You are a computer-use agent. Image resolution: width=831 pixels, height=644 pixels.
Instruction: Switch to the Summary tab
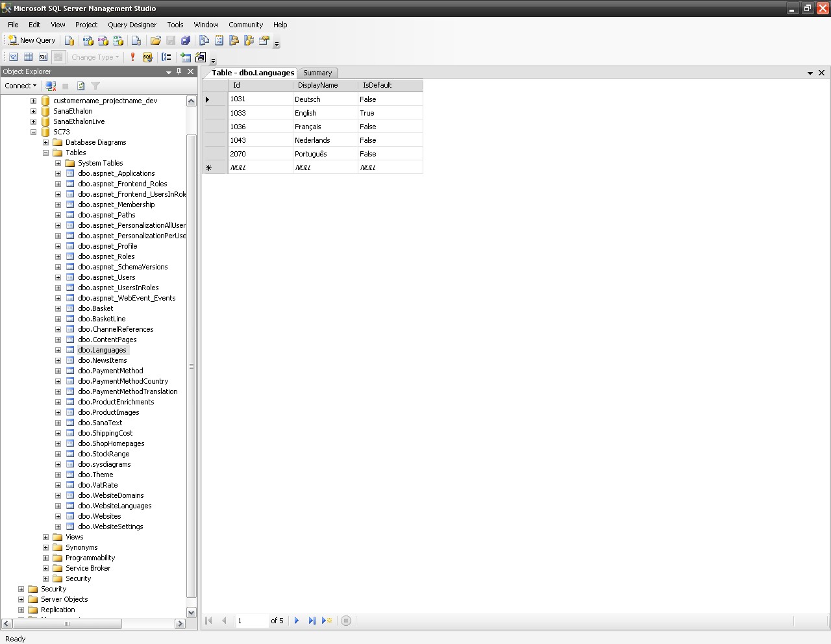coord(317,73)
